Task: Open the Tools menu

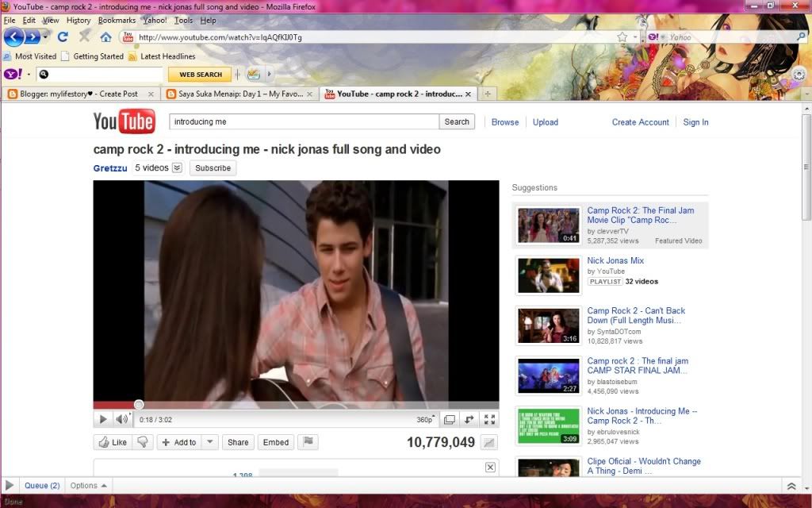Action: (183, 20)
